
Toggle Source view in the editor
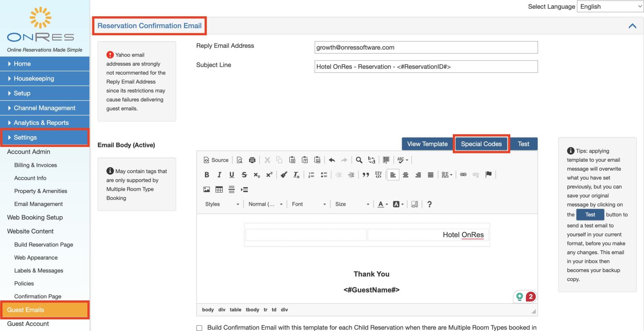click(x=216, y=160)
